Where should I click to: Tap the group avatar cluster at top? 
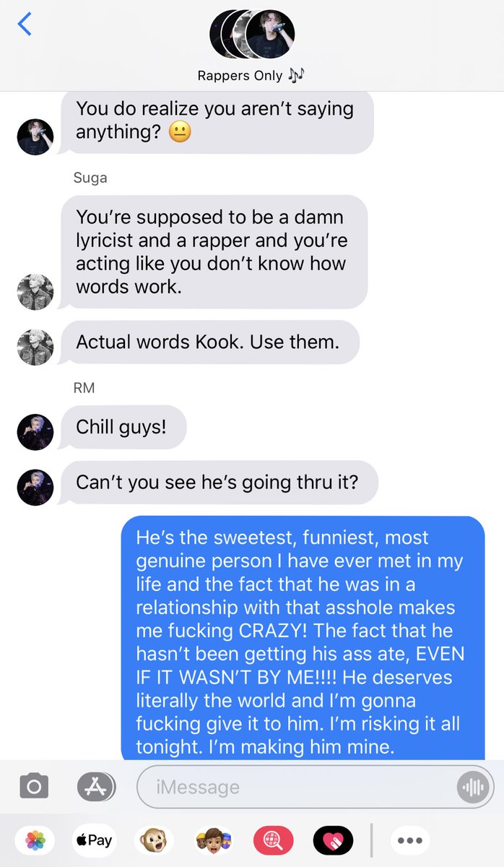252,34
